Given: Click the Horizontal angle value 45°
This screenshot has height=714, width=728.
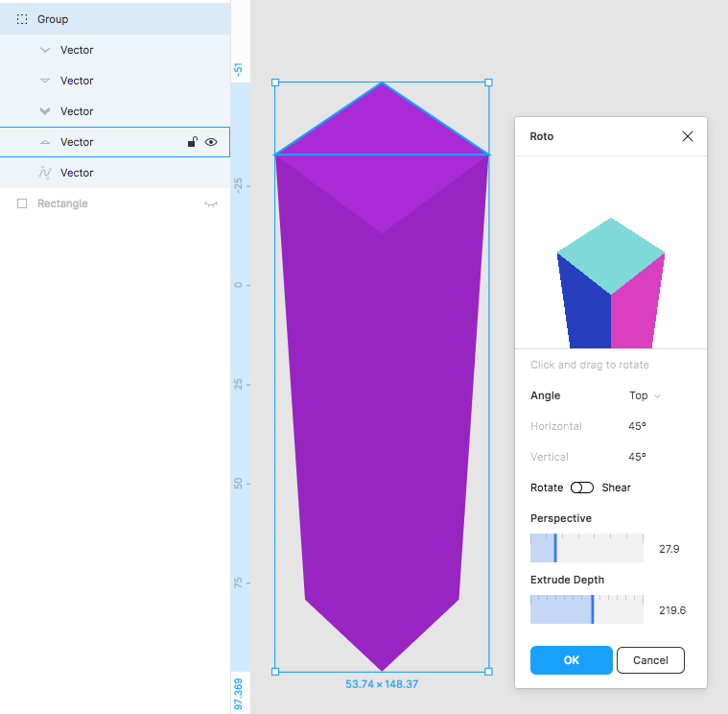Looking at the screenshot, I should click(x=637, y=426).
